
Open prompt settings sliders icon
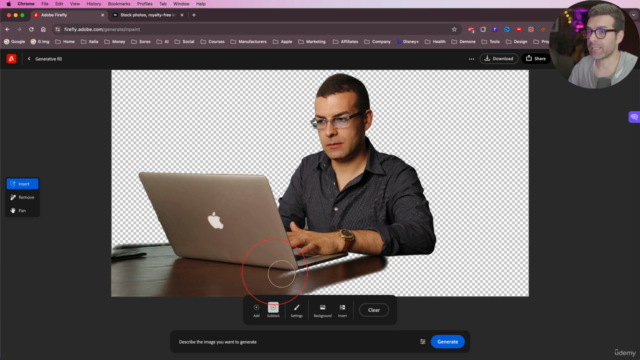tap(423, 342)
